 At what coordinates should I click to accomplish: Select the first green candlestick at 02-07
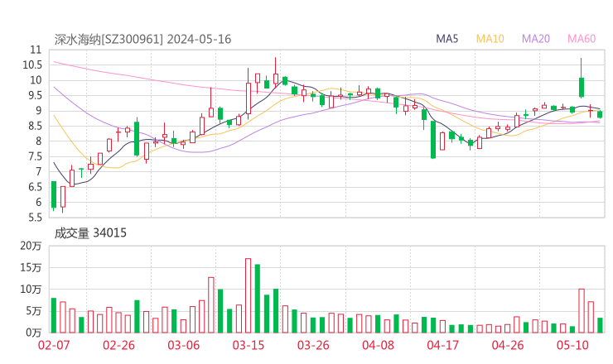click(54, 194)
